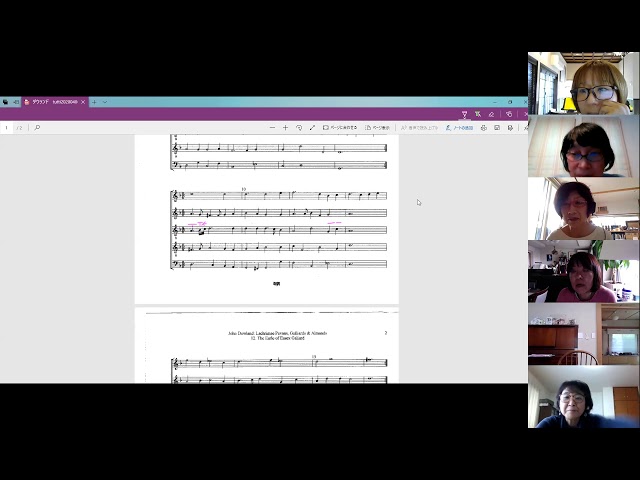Rotate the PDF page
This screenshot has height=480, width=640.
(299, 128)
